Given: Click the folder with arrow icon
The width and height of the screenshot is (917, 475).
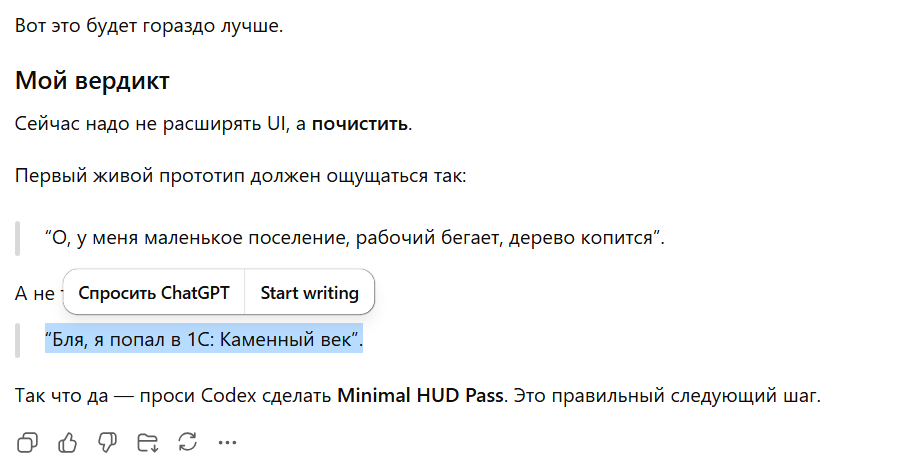Looking at the screenshot, I should 147,442.
